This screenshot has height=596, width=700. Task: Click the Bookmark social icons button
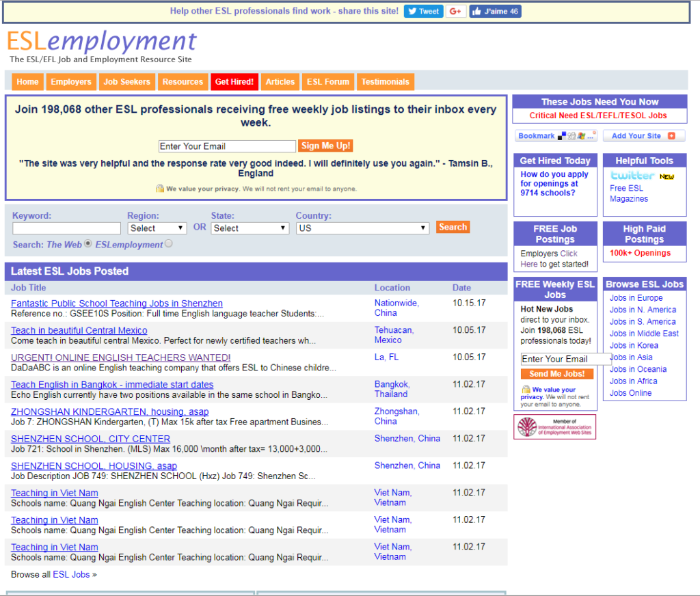[556, 136]
